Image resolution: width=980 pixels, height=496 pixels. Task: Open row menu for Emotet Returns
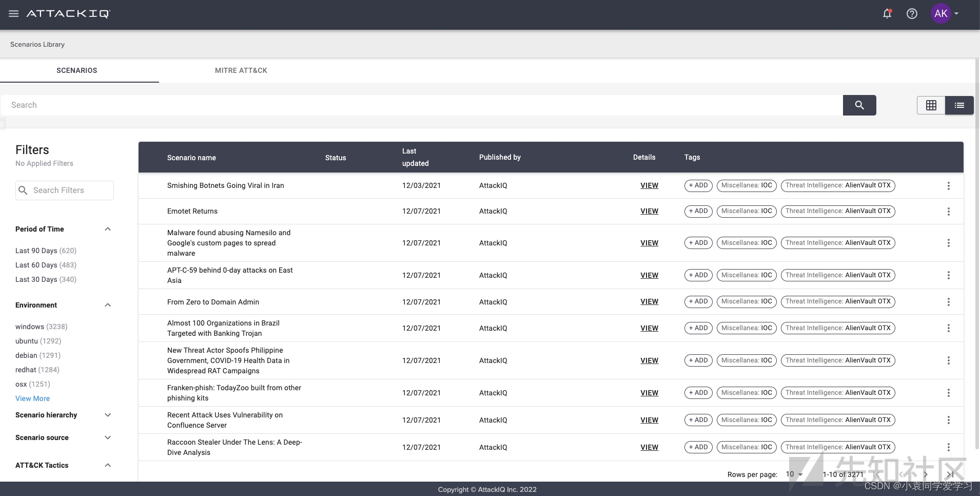pos(949,212)
